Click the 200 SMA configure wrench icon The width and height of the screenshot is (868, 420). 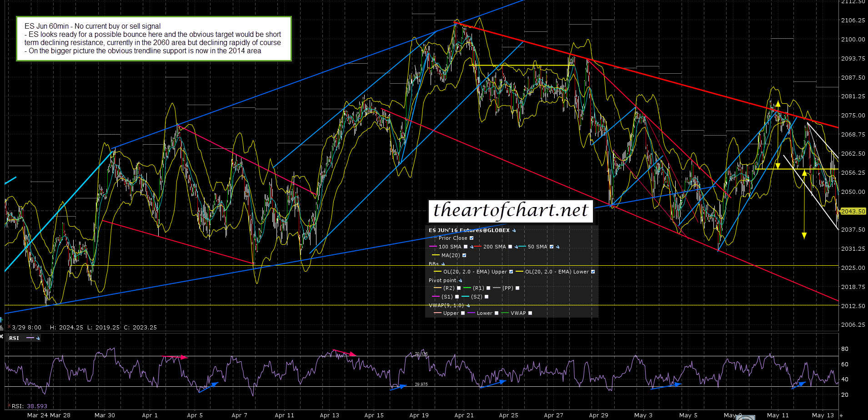(x=516, y=247)
